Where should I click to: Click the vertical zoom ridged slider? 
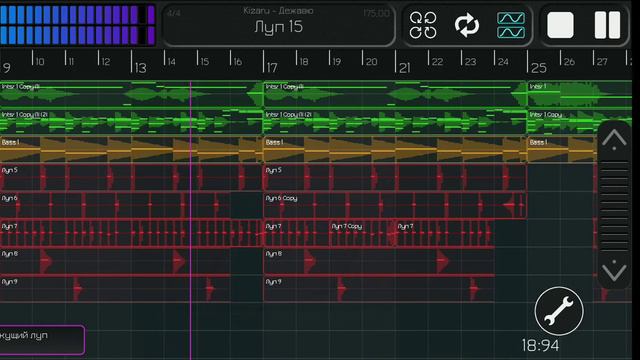pos(614,205)
